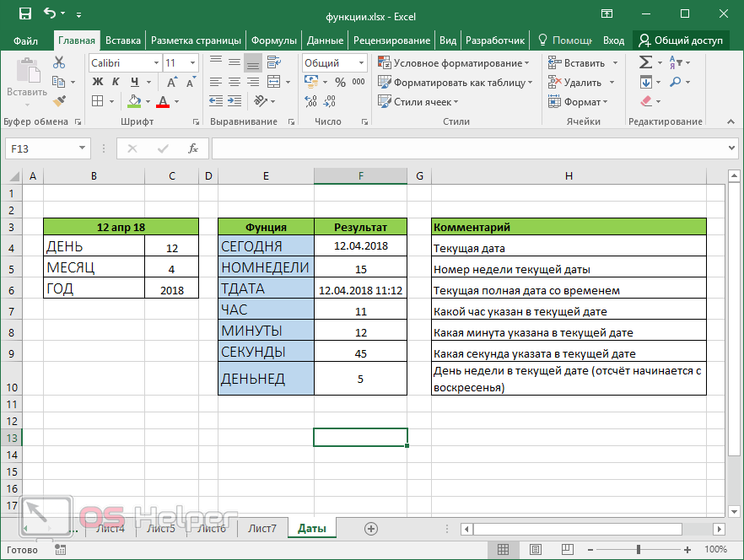Viewport: 744px width, 560px height.
Task: Click the Общий доступ share button
Action: (681, 40)
